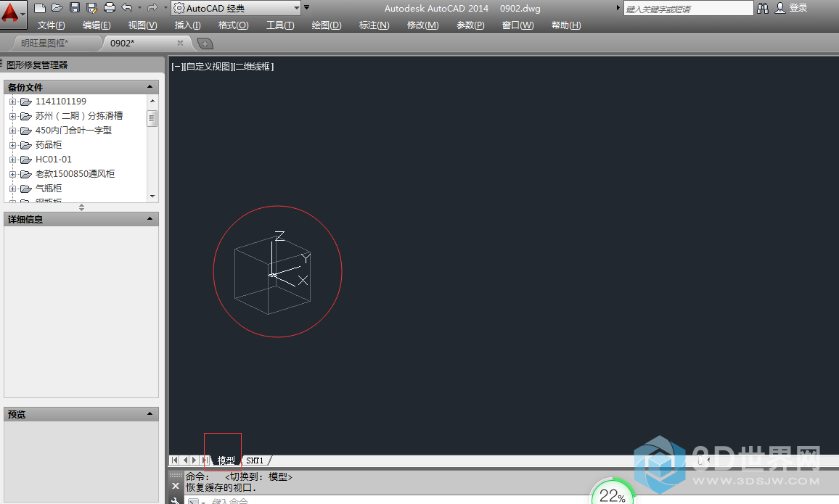Expand the 气瓶柜 tree node
This screenshot has height=504, width=839.
point(13,188)
